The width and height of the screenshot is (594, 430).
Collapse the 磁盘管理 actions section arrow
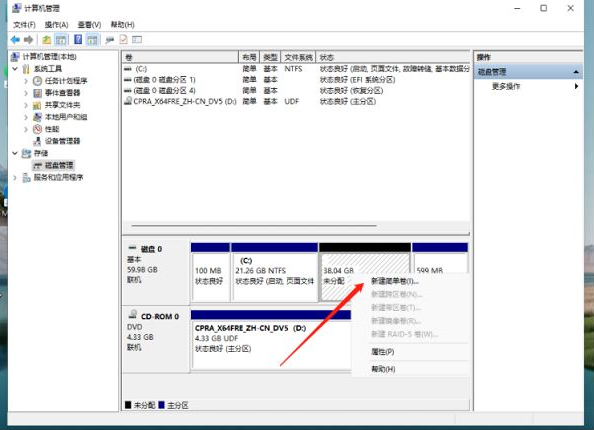pyautogui.click(x=576, y=72)
